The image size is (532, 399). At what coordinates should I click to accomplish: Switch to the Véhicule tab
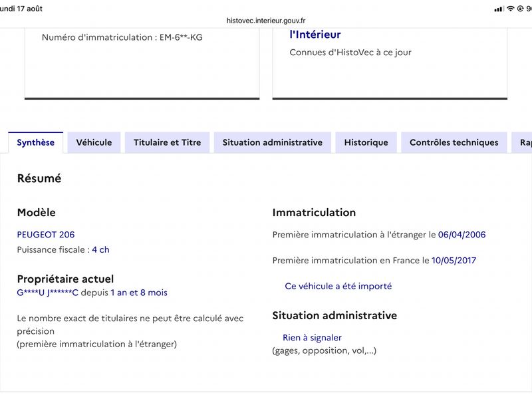(94, 142)
